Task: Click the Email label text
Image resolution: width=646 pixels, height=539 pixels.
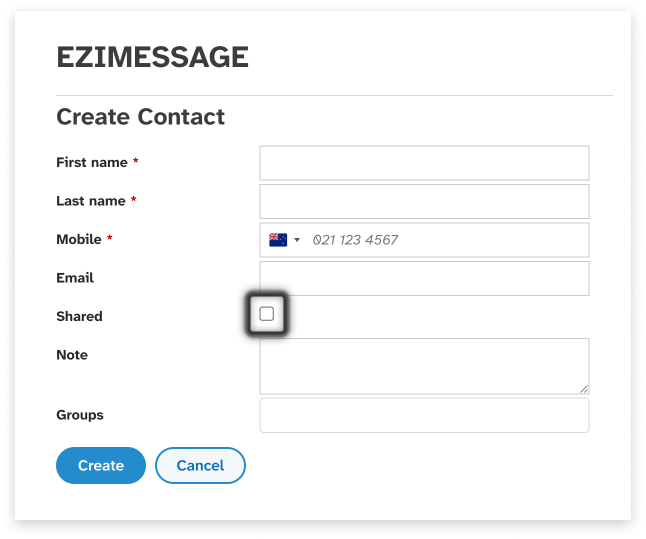Action: 75,278
